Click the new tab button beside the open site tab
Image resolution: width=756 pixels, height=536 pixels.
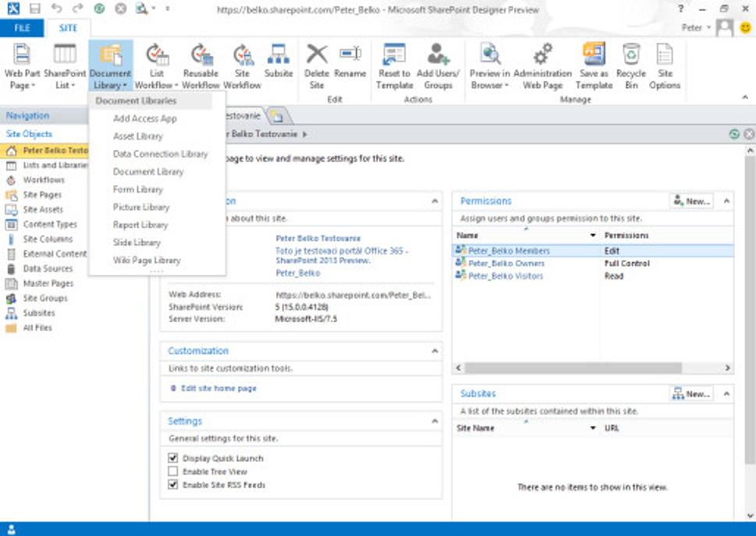pos(277,116)
